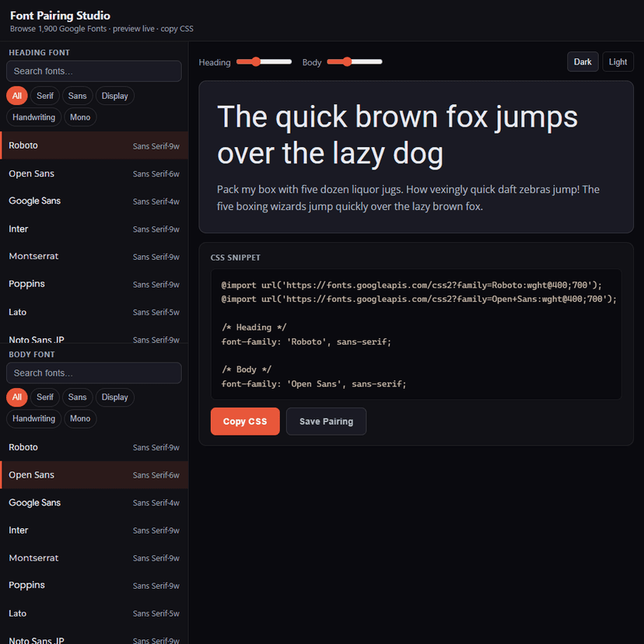Focus the Body Font search box
The image size is (644, 644).
[93, 373]
